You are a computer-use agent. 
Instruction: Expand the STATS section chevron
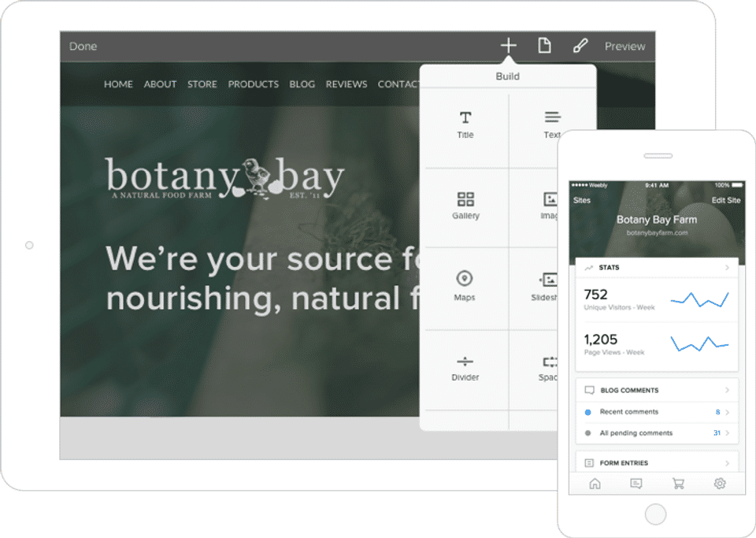(x=727, y=268)
